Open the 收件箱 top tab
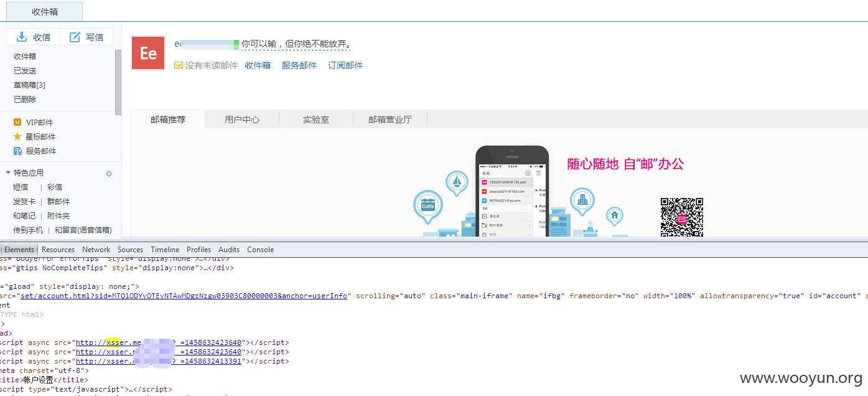This screenshot has width=868, height=396. coord(45,11)
